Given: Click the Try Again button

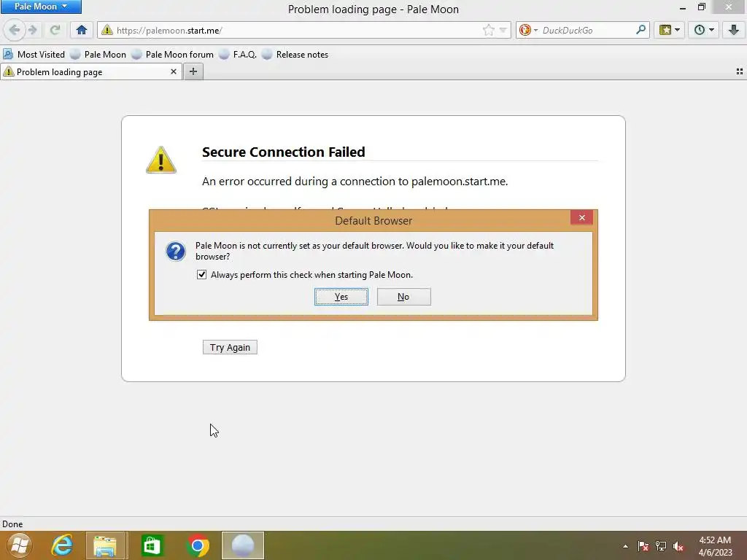Looking at the screenshot, I should tap(230, 347).
